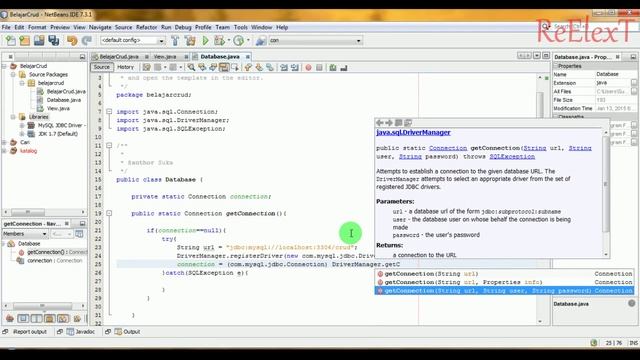Expand the MySQL JDBC Driver node
This screenshot has height=360, width=640.
click(x=22, y=125)
